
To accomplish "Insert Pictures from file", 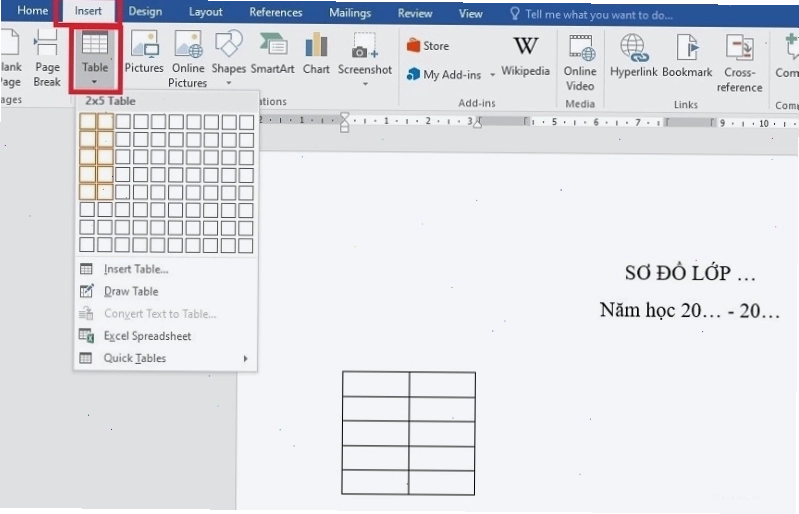I will [144, 52].
